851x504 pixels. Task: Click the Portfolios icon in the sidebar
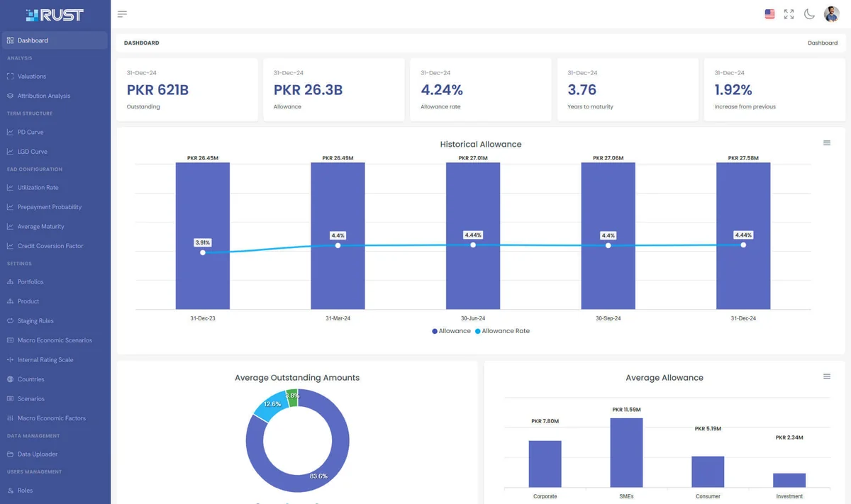point(10,282)
